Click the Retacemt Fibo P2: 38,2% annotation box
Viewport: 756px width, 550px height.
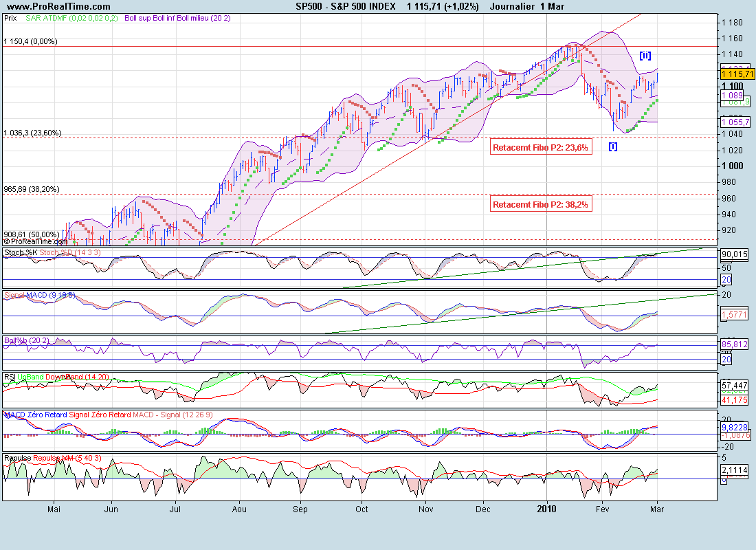click(x=540, y=205)
